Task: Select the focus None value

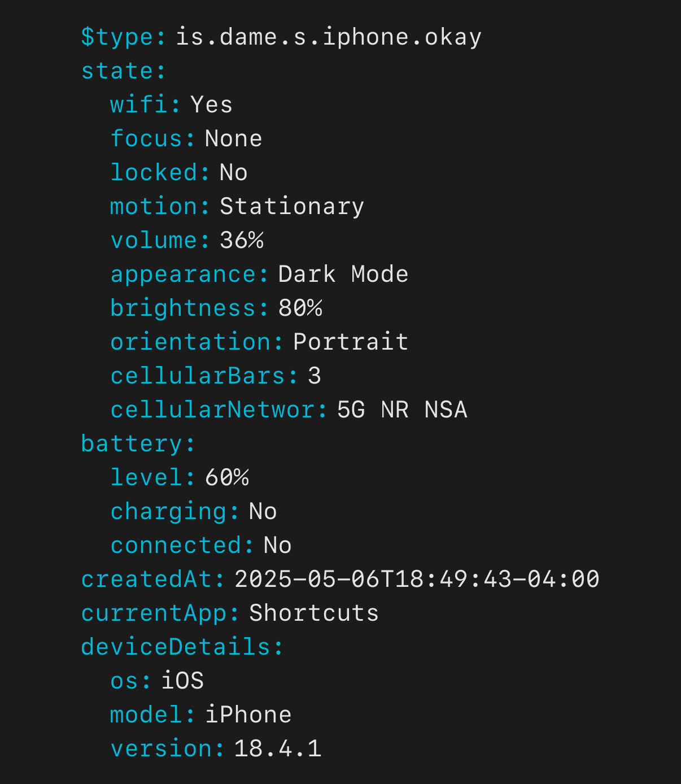Action: (x=234, y=139)
